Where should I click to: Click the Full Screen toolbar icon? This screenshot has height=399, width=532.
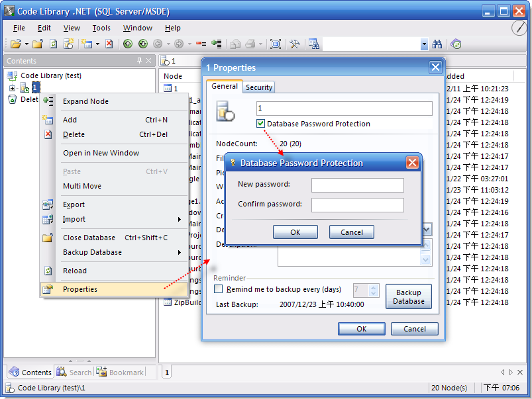click(x=275, y=44)
